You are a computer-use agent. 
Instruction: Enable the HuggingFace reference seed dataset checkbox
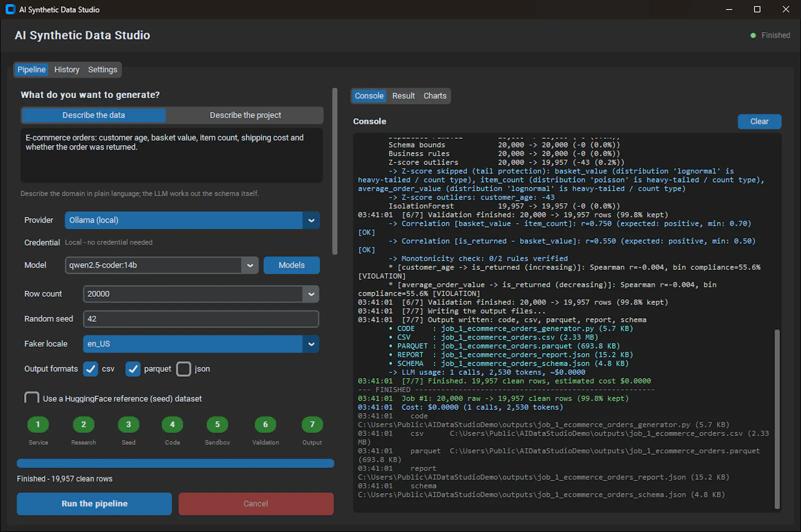32,398
